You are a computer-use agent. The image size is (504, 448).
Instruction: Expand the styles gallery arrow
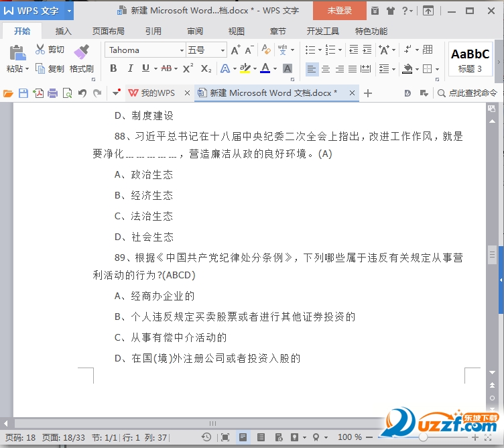(x=499, y=62)
